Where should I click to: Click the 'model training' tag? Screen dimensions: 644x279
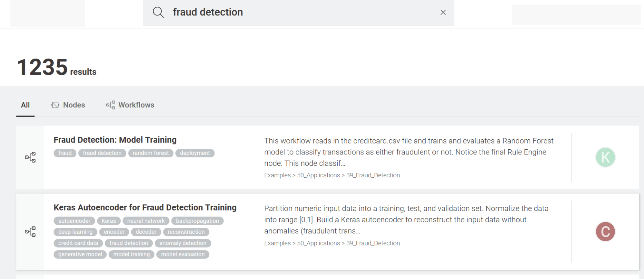tap(132, 255)
